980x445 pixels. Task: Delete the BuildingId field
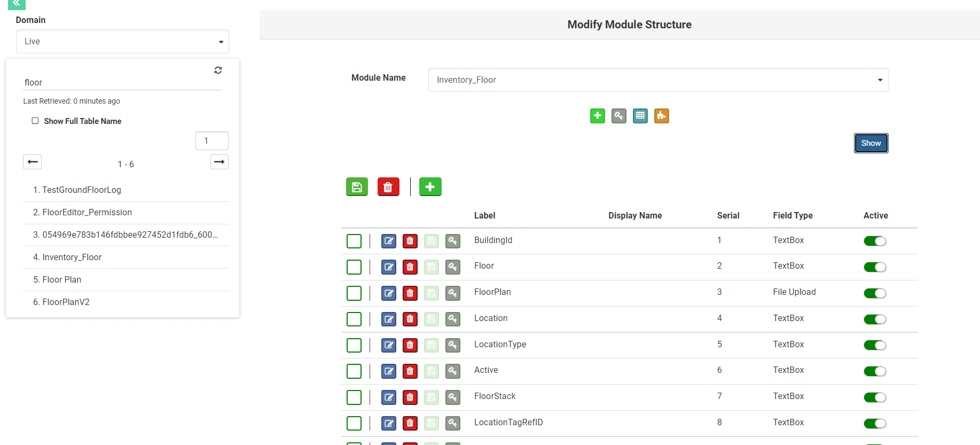410,241
